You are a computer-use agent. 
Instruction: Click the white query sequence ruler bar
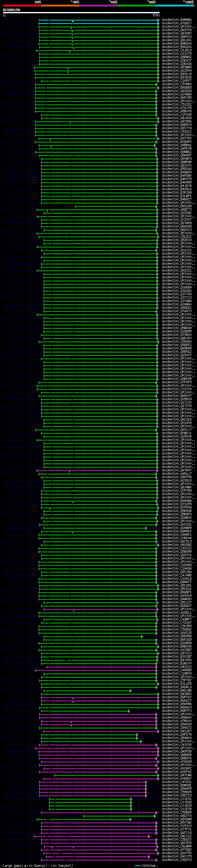point(81,13)
